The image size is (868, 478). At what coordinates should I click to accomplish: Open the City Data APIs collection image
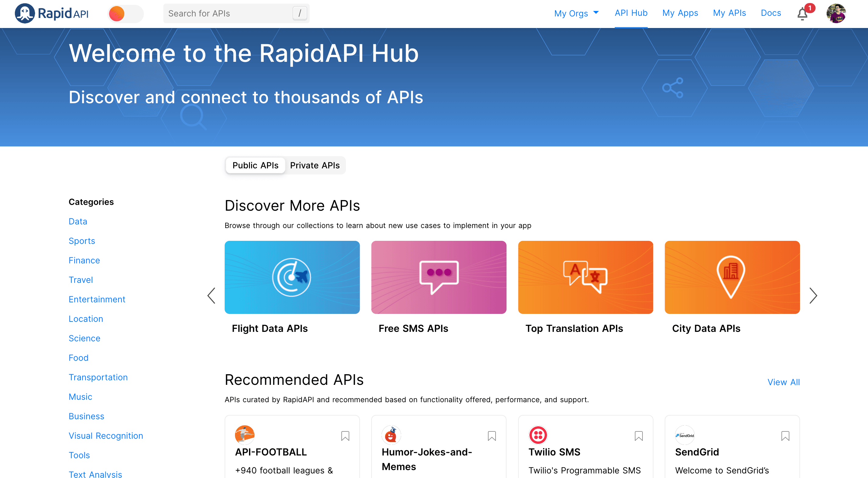click(x=732, y=277)
